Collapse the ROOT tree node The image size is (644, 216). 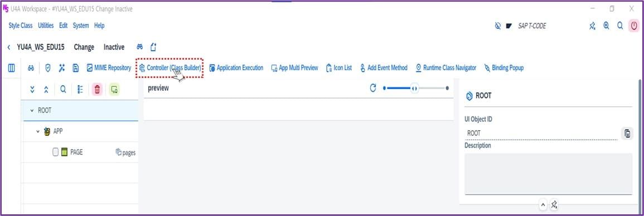coord(32,111)
